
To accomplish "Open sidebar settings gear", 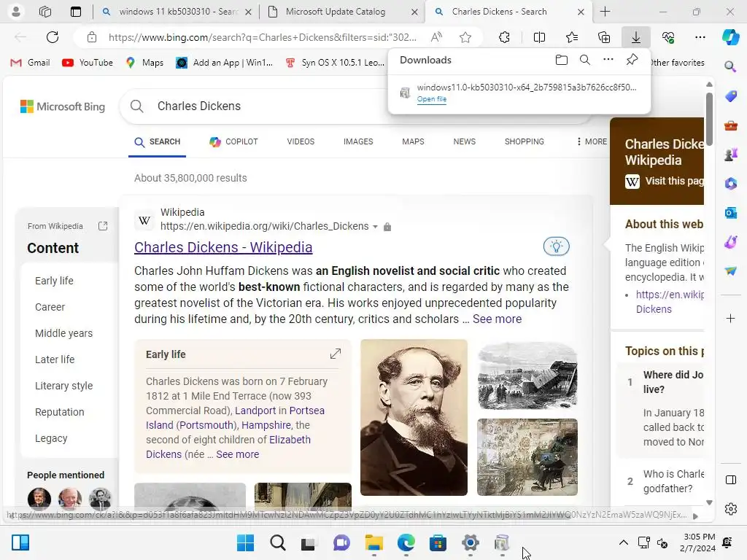I will coord(730,509).
